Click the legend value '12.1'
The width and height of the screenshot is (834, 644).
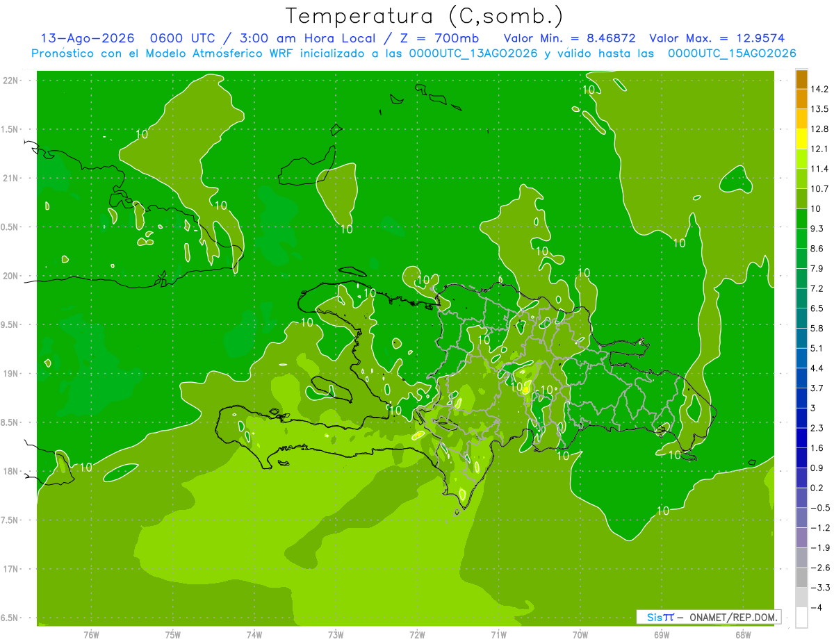click(x=819, y=149)
